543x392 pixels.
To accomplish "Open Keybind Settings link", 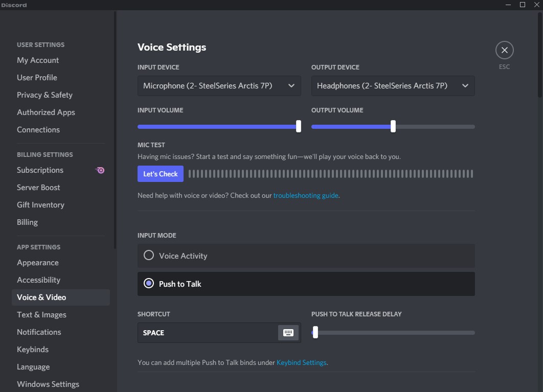I will (x=301, y=362).
